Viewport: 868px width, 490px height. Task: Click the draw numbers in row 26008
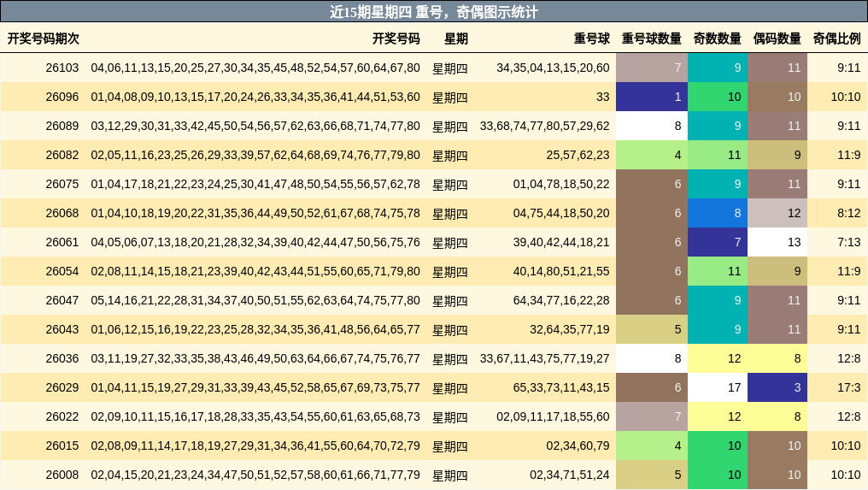255,475
